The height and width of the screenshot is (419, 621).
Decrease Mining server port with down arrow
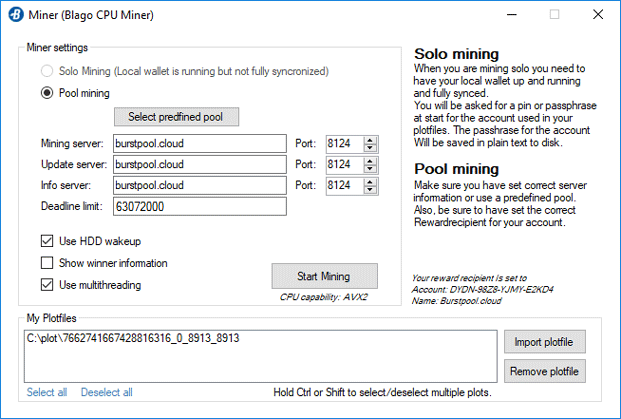pos(370,148)
